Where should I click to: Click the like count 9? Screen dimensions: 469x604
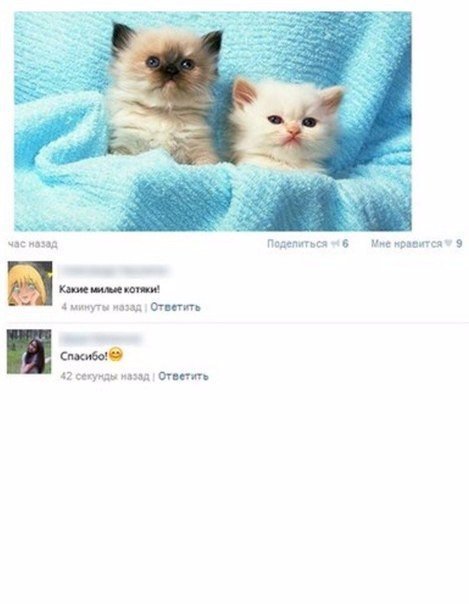[459, 244]
